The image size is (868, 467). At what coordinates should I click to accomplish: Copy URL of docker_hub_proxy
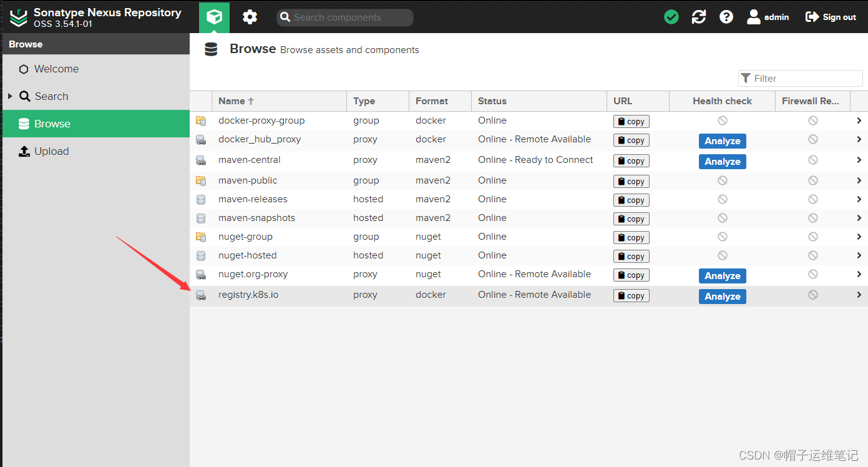click(x=631, y=140)
